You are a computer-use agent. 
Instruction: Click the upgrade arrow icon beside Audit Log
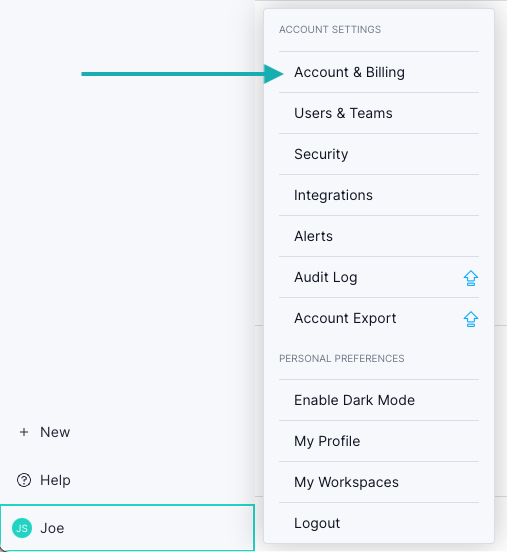pyautogui.click(x=471, y=278)
